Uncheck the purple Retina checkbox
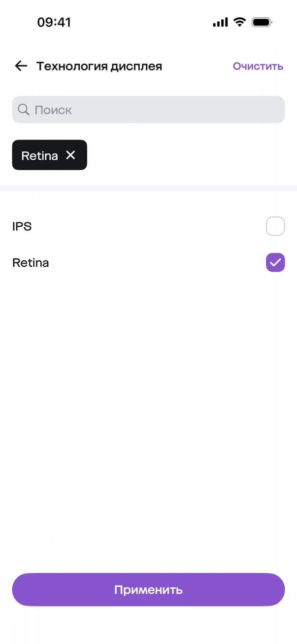Screen dimensions: 297x644 (275, 263)
